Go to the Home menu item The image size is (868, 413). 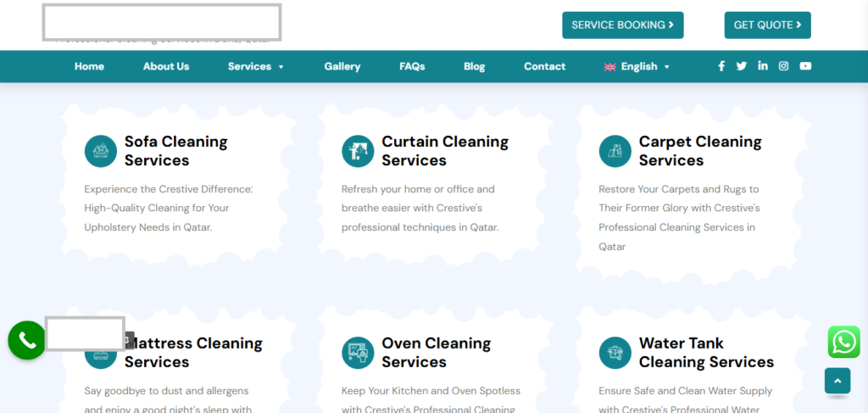coord(89,66)
